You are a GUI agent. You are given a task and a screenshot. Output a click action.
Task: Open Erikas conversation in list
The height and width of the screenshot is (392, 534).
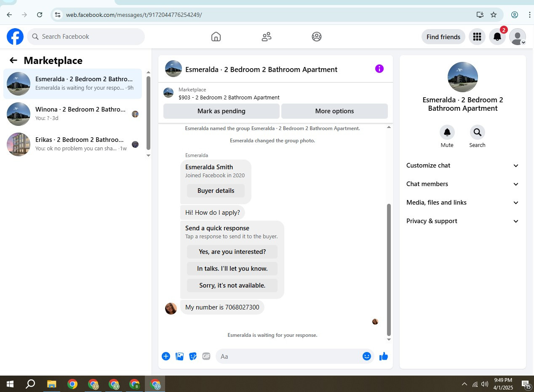(73, 144)
